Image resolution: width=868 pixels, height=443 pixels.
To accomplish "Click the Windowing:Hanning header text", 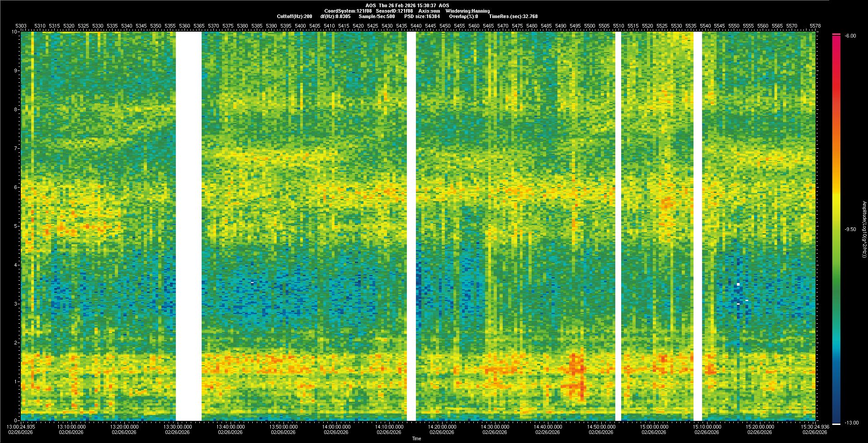I will coord(467,11).
